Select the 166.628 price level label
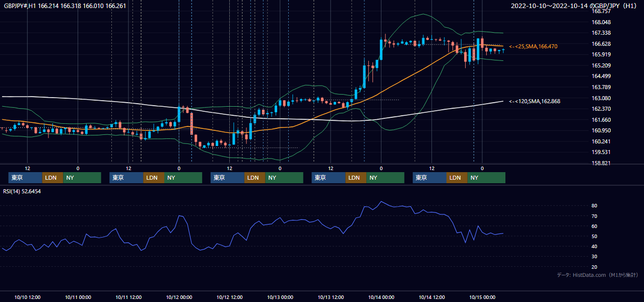 [601, 44]
